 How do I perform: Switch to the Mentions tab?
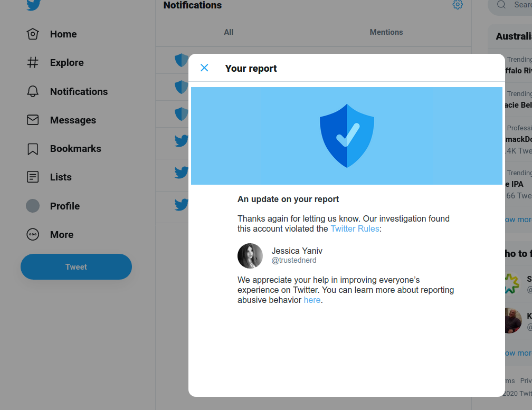pos(386,32)
